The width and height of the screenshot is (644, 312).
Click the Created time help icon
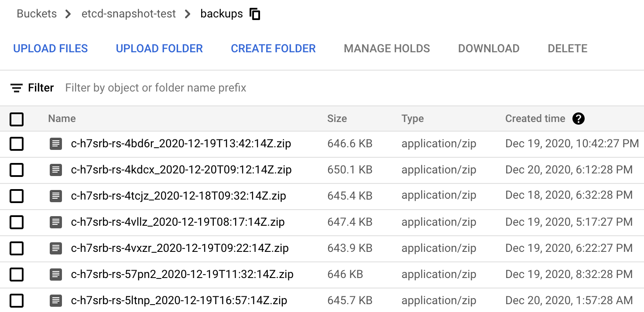[578, 119]
